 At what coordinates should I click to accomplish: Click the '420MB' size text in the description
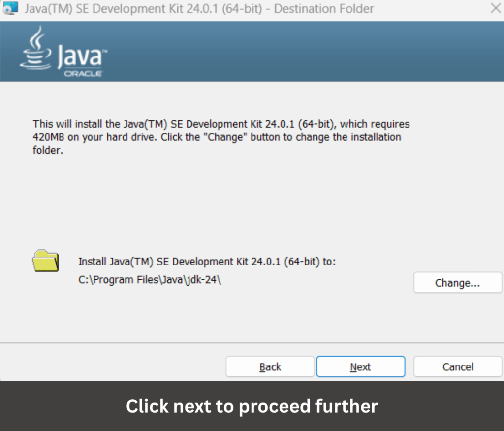click(49, 137)
